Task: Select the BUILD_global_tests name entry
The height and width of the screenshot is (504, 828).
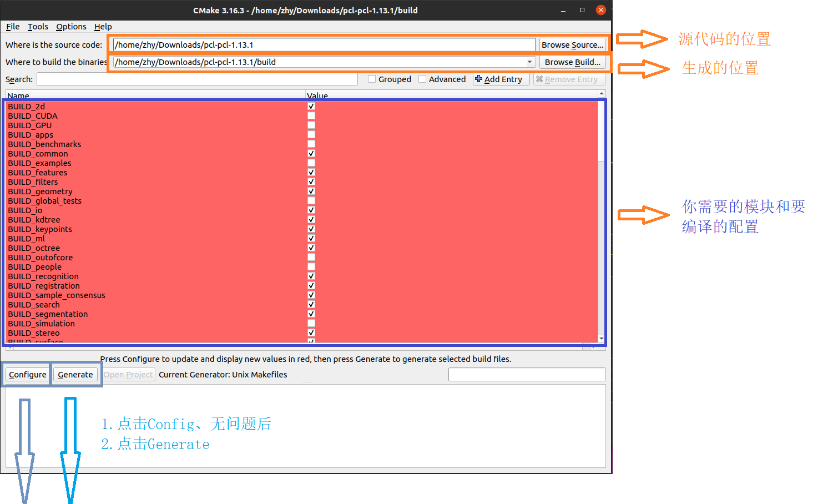Action: pos(44,201)
